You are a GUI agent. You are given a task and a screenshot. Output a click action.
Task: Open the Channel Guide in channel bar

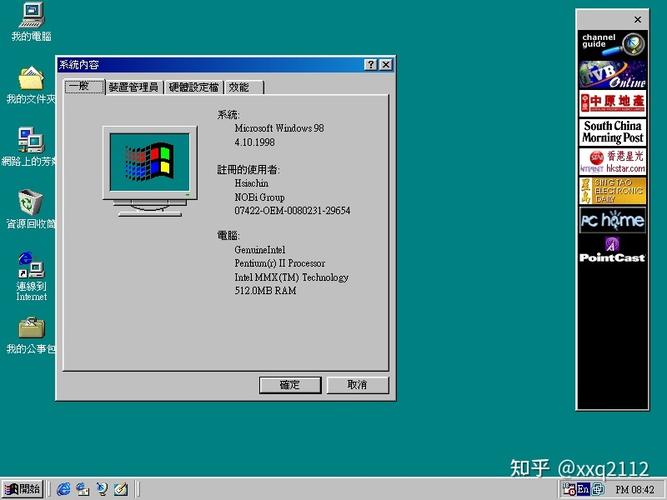pos(613,45)
